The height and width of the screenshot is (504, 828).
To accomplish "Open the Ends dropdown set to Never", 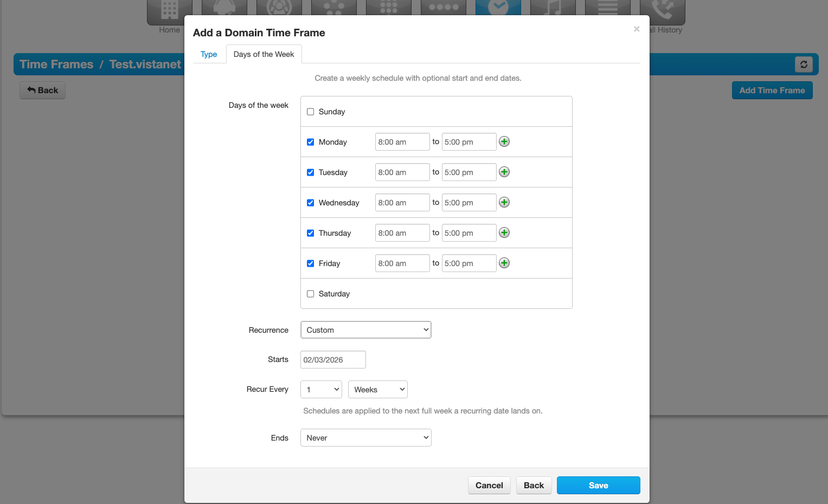I will pos(366,438).
